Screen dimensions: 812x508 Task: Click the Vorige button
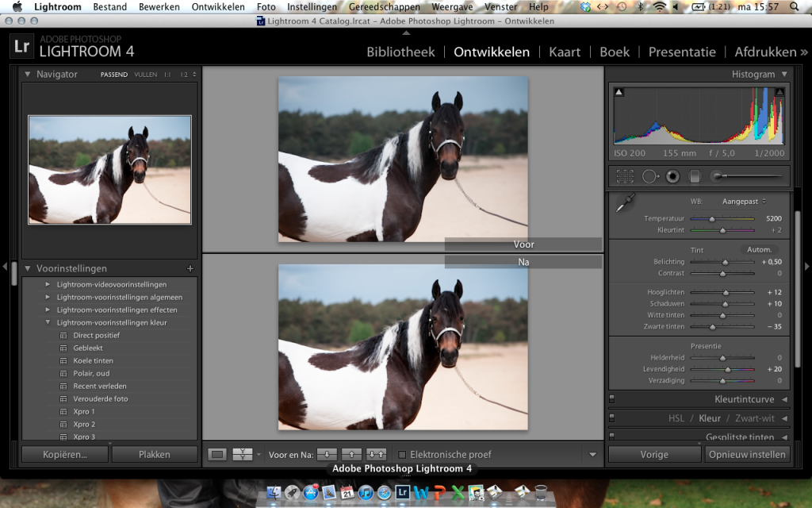coord(654,455)
